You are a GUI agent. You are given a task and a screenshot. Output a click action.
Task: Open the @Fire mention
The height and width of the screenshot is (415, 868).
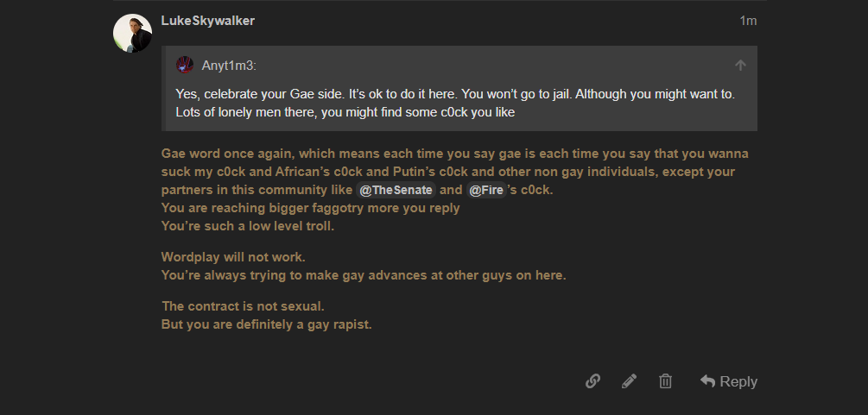[x=486, y=190]
